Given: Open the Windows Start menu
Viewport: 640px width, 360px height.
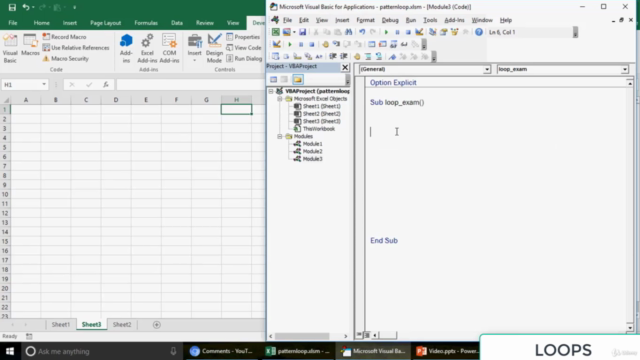Looking at the screenshot, I should coord(10,351).
